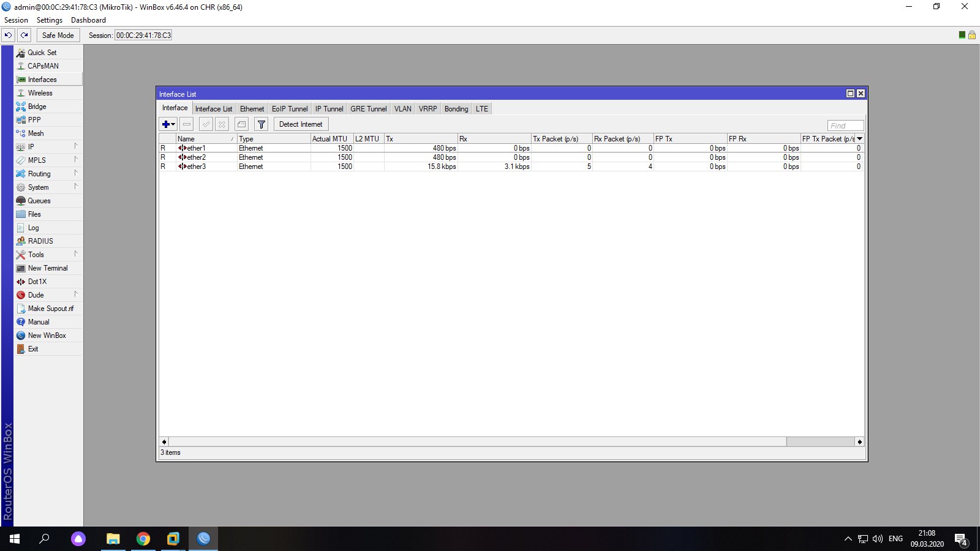Viewport: 980px width, 551px height.
Task: Sort by the Name column header
Action: click(x=206, y=139)
